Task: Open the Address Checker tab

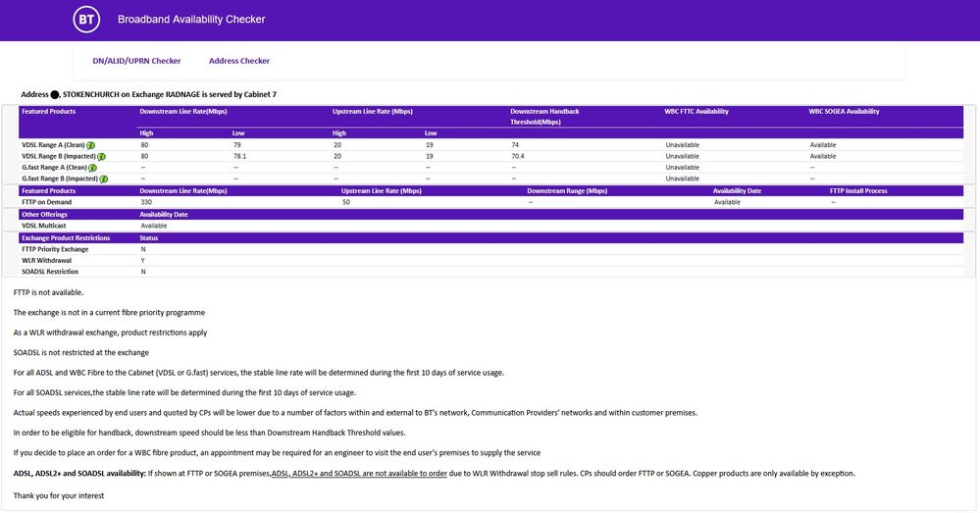Action: point(239,61)
